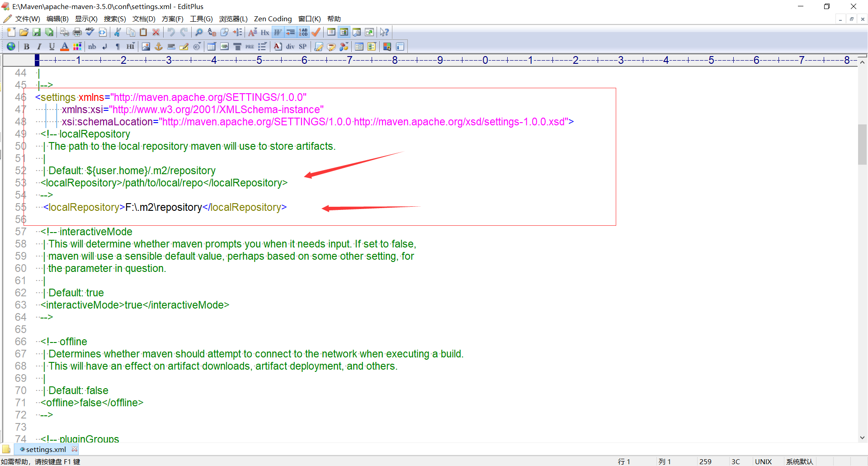The height and width of the screenshot is (466, 868).
Task: Open the special character © dropdown
Action: coord(197,46)
